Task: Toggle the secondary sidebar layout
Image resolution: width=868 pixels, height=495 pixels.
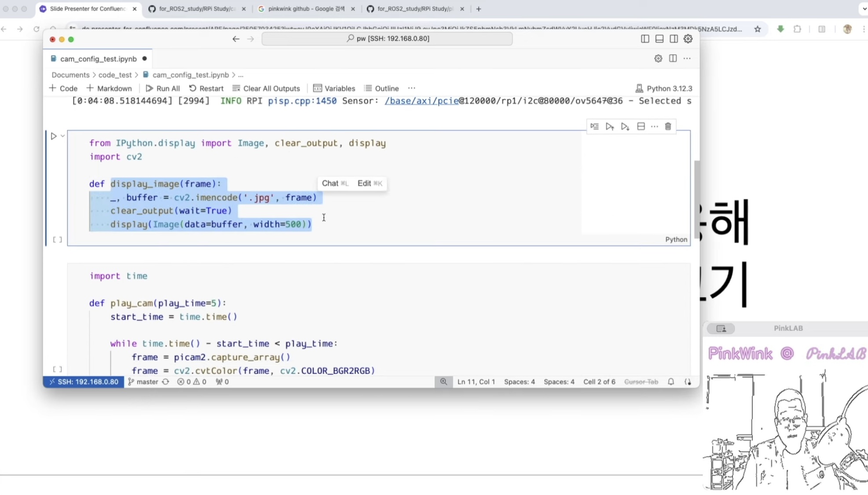Action: pyautogui.click(x=674, y=39)
